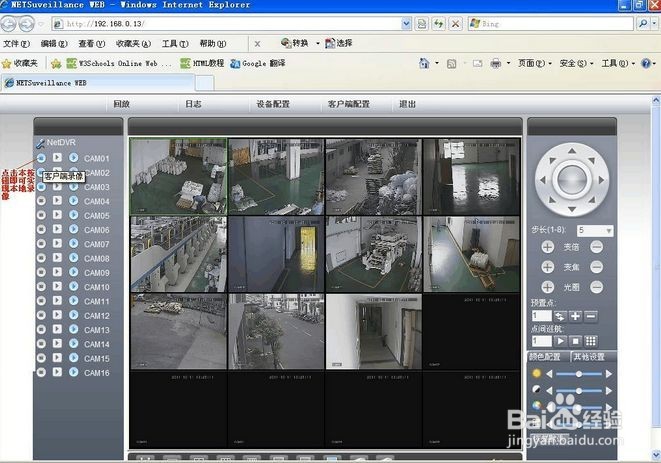Close iris with 光圈 minus button
The image size is (661, 463).
tap(597, 287)
